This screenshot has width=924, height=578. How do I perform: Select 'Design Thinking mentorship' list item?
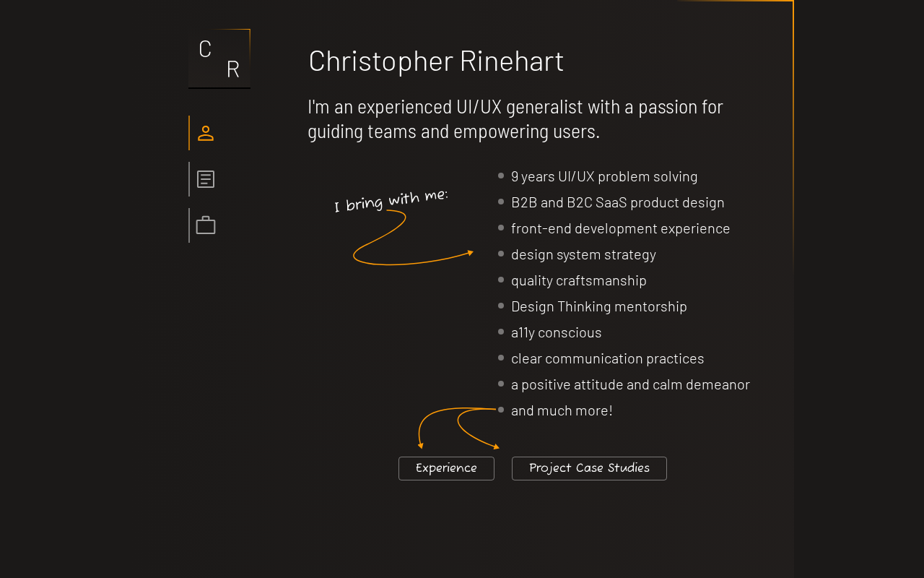click(x=599, y=306)
